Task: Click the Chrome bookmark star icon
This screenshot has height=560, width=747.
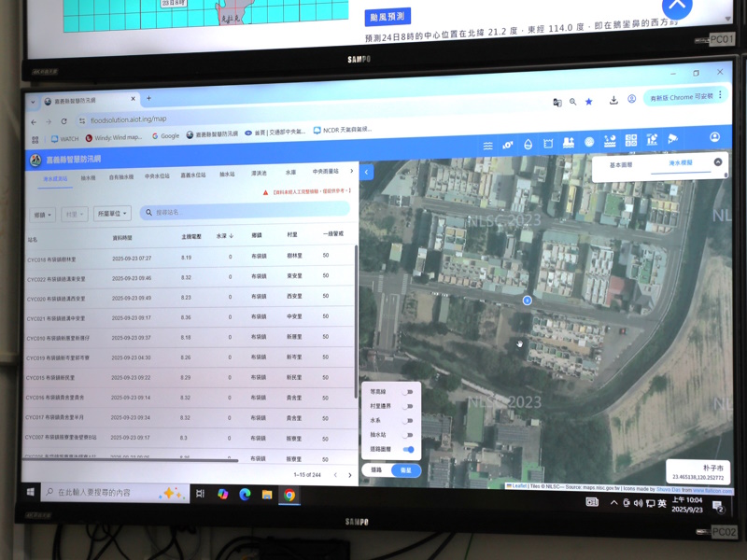Action: pyautogui.click(x=589, y=102)
